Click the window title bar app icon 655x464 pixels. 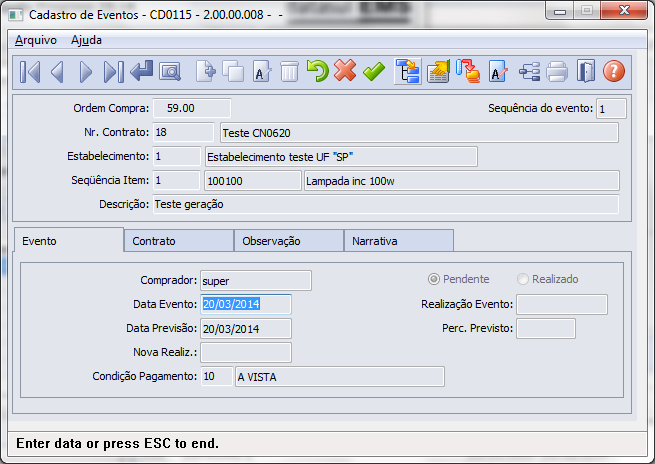tap(16, 15)
